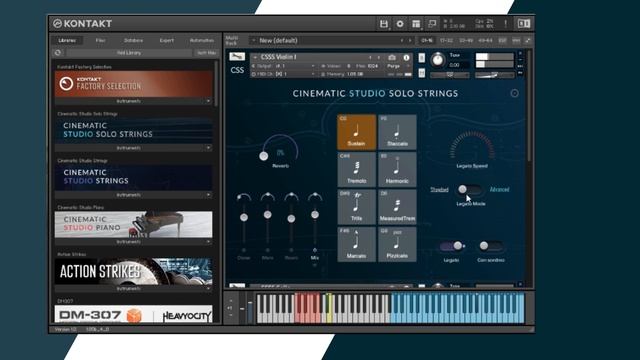Expand Cinematic Studio Solo Strings Instruments arrow
The image size is (640, 360).
tap(208, 148)
